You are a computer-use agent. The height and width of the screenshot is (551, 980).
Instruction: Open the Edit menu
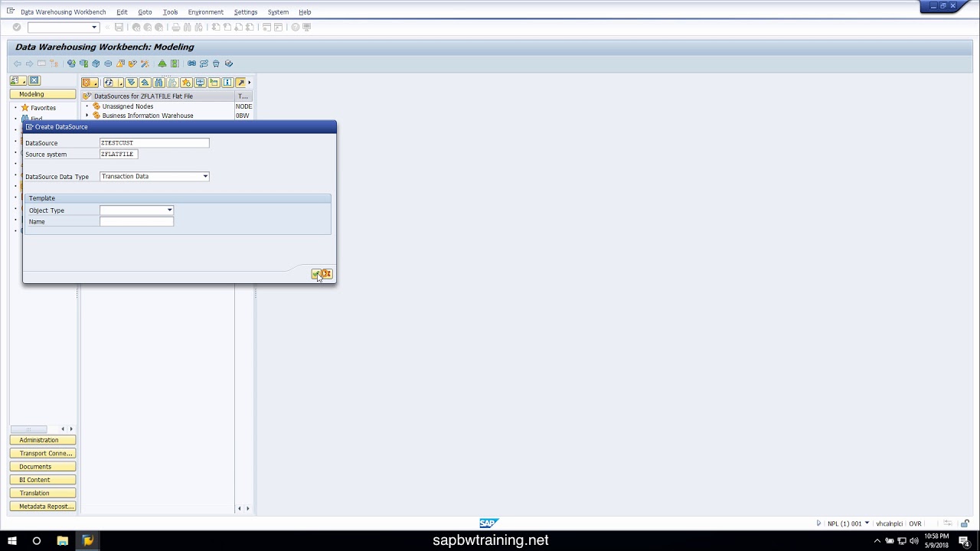(x=122, y=12)
